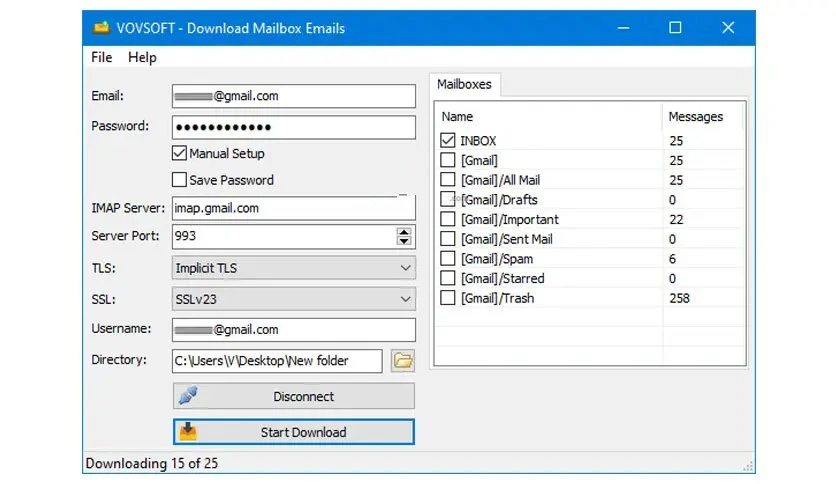The height and width of the screenshot is (484, 836).
Task: Click the Email input field
Action: click(294, 96)
